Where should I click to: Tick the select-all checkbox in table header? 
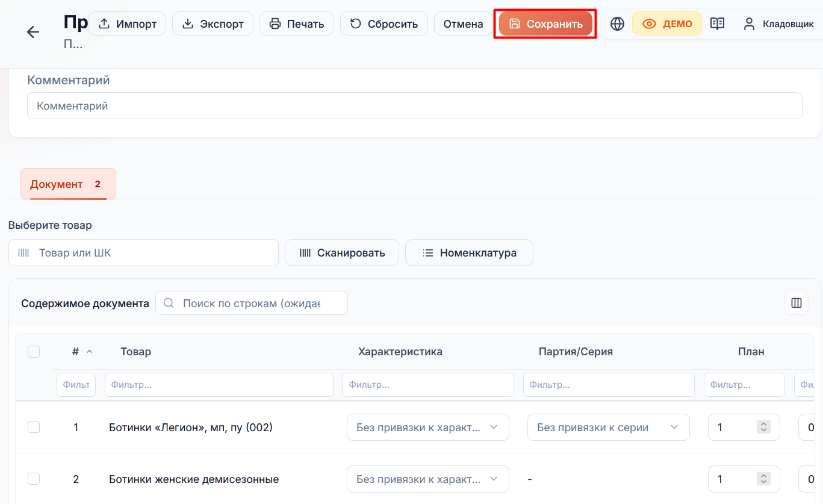[x=34, y=352]
